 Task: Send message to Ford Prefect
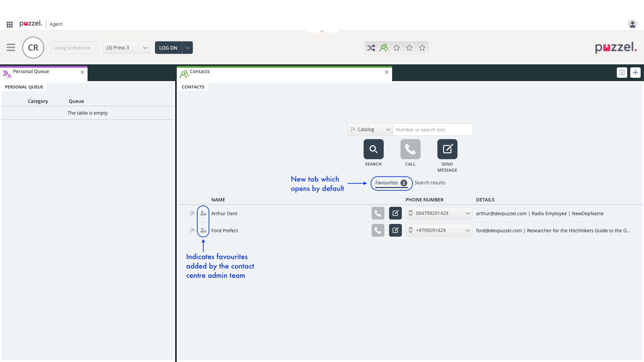(x=395, y=230)
